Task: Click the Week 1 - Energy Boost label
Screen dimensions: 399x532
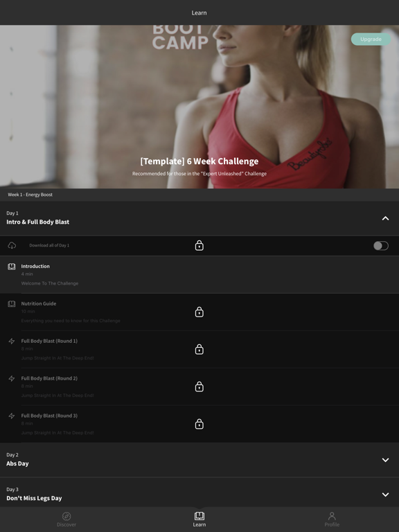Action: point(30,195)
